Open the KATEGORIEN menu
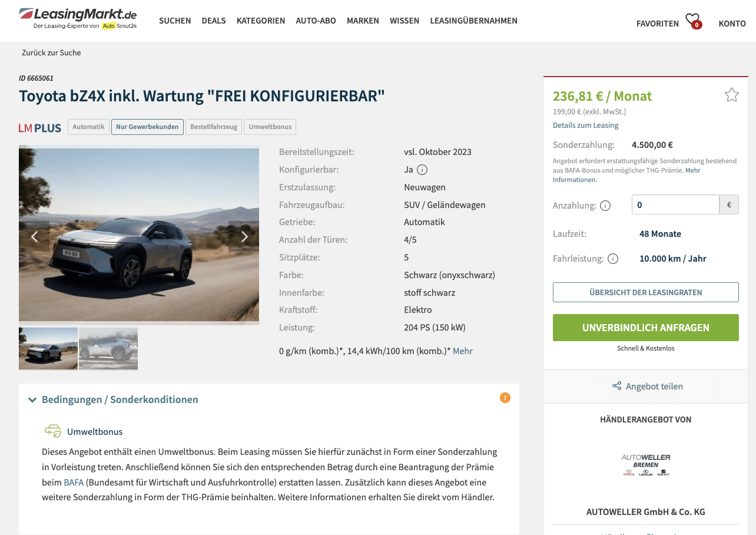Screen dimensions: 756x535 click(x=261, y=21)
